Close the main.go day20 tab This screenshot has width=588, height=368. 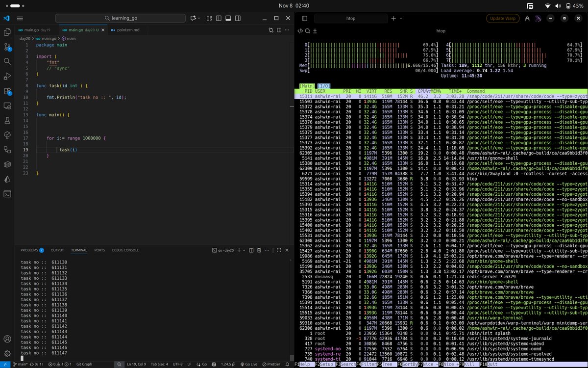coord(104,30)
